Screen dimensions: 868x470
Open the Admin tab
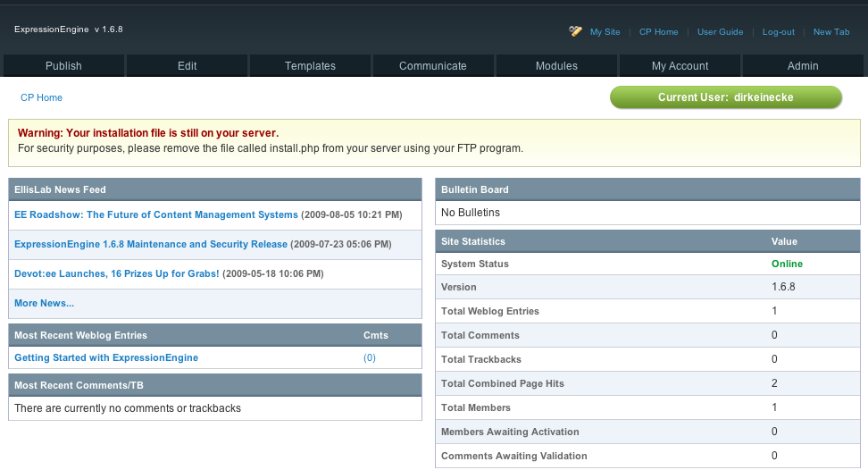pyautogui.click(x=803, y=66)
